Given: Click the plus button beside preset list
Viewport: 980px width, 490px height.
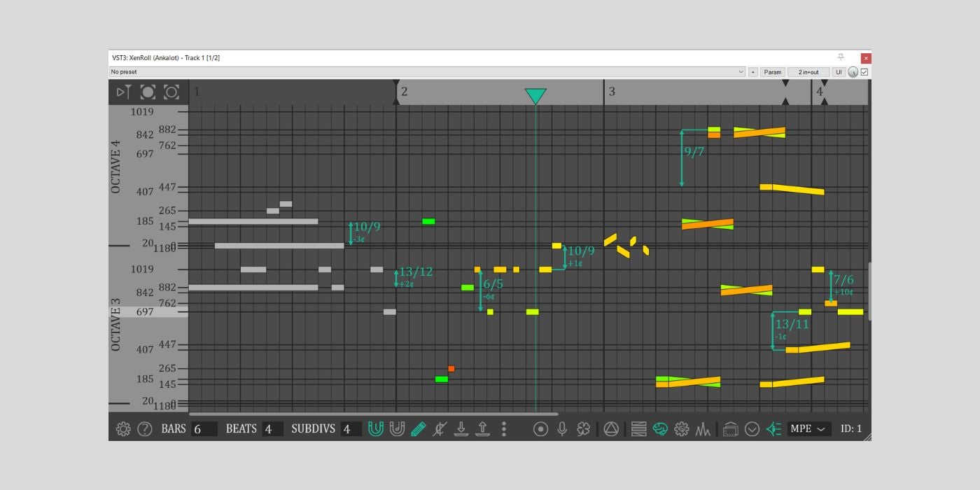Looking at the screenshot, I should 753,72.
